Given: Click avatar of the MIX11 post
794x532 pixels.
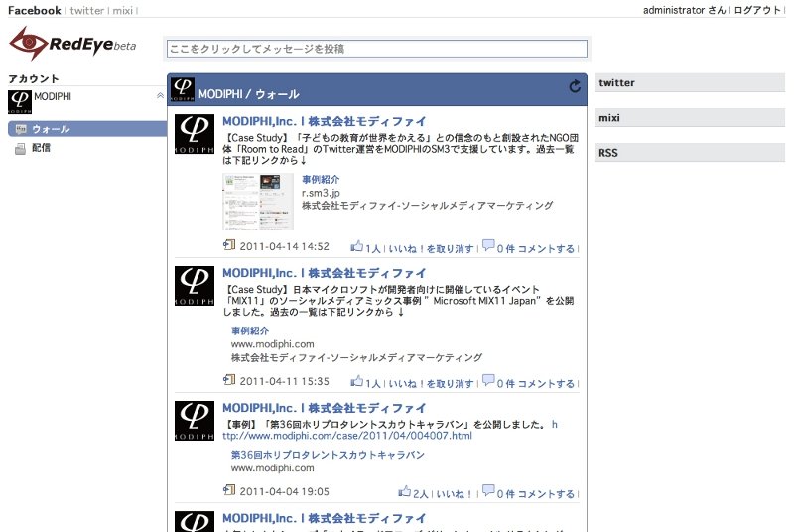Looking at the screenshot, I should tap(195, 286).
